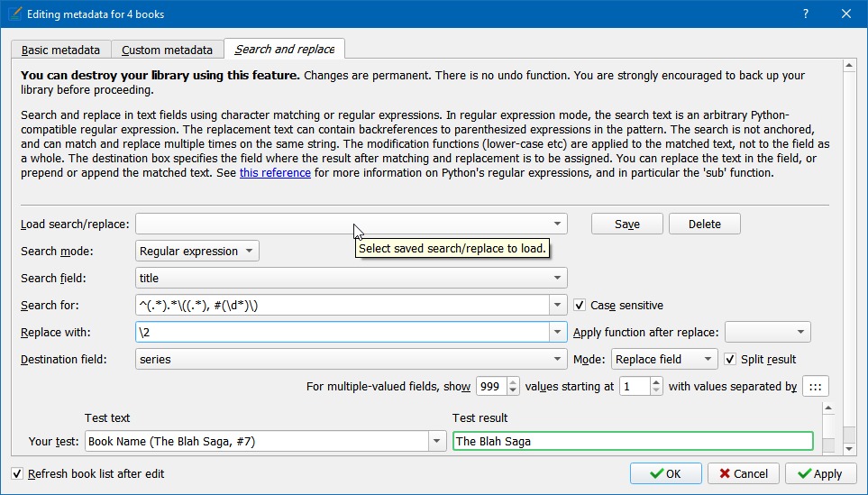
Task: Click the calibre edit icon in title bar
Action: click(14, 14)
